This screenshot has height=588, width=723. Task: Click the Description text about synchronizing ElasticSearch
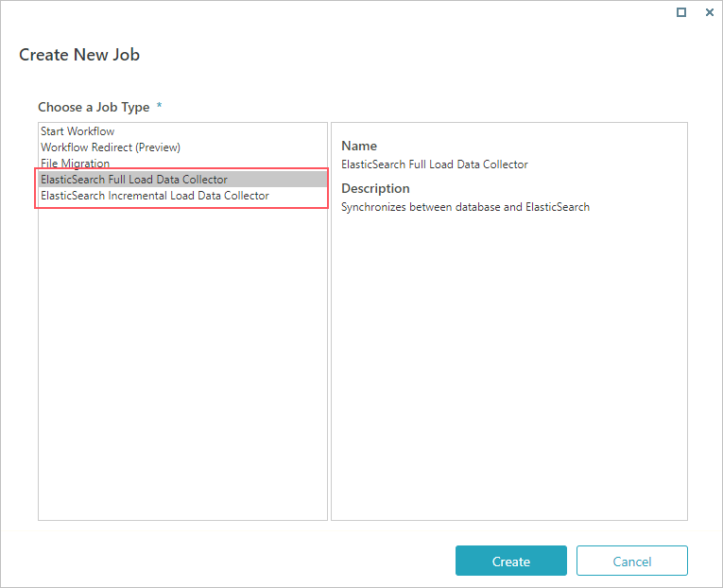point(465,207)
